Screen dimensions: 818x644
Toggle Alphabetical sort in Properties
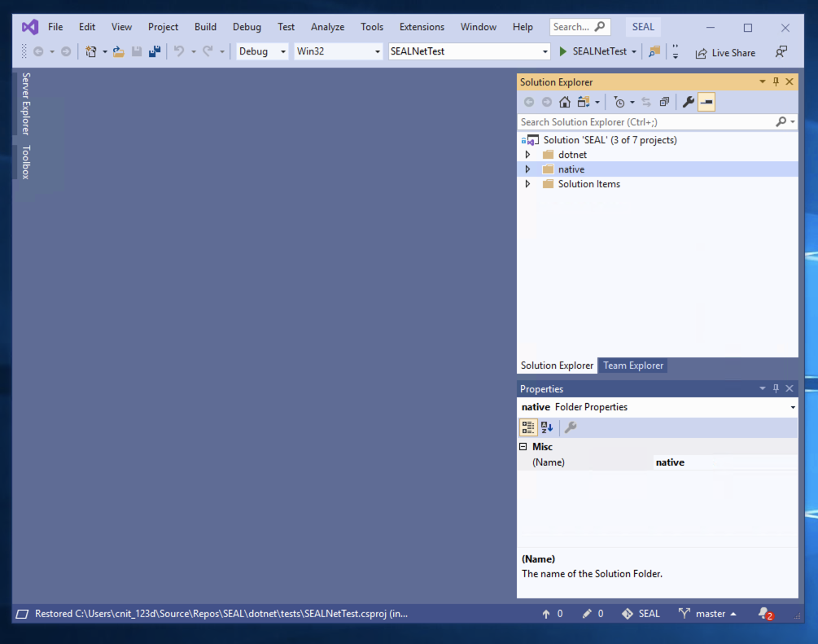[547, 427]
